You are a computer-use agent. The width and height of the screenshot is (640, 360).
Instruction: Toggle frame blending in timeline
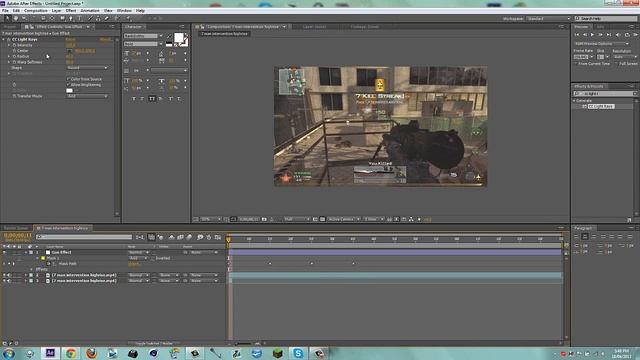(x=180, y=237)
